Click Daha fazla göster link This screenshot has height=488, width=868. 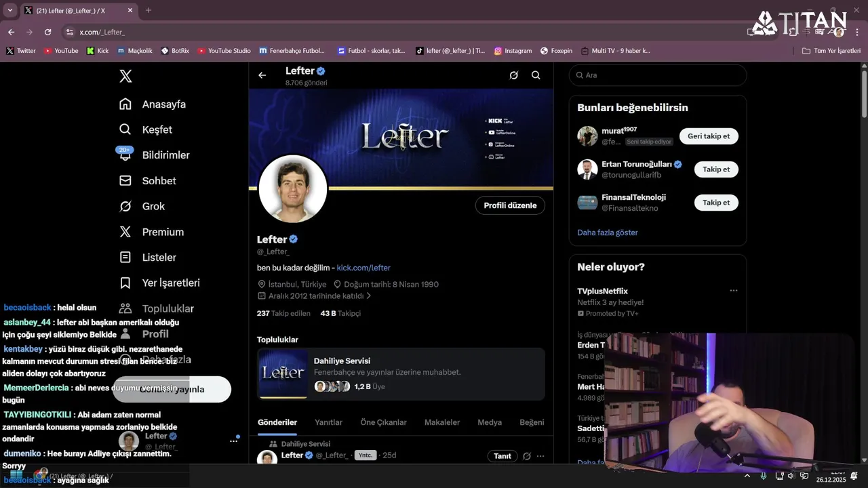608,232
